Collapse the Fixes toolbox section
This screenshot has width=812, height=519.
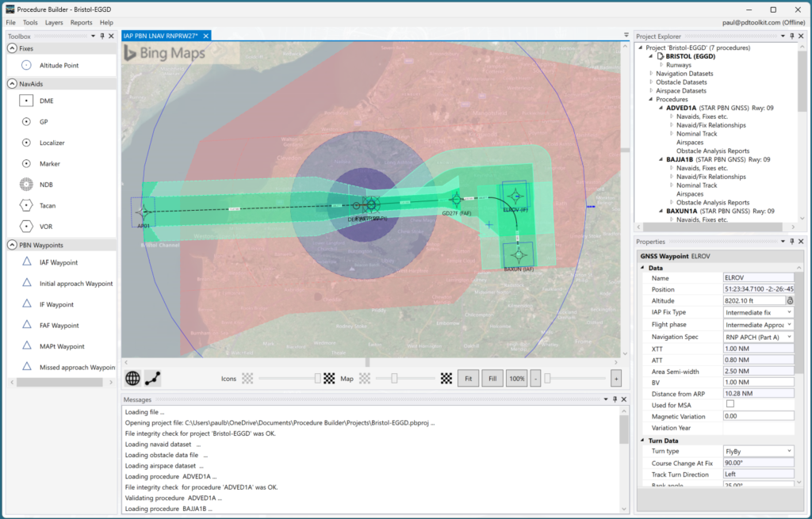(x=12, y=48)
